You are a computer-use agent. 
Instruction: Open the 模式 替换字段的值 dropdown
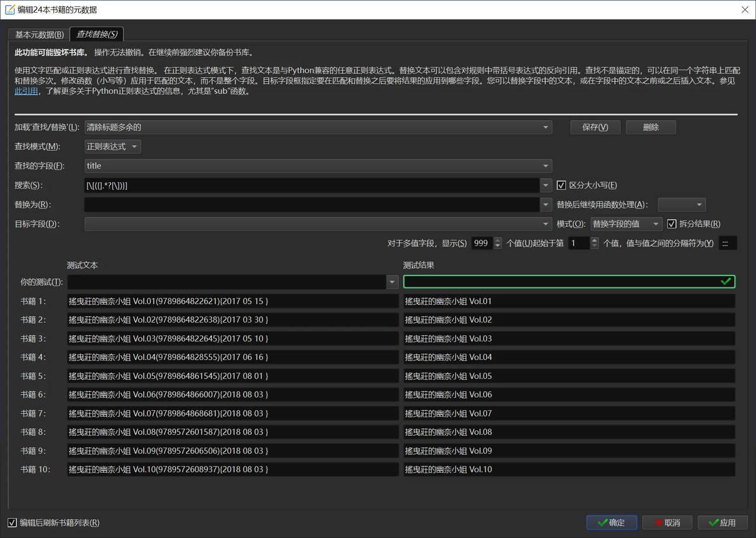click(x=626, y=224)
